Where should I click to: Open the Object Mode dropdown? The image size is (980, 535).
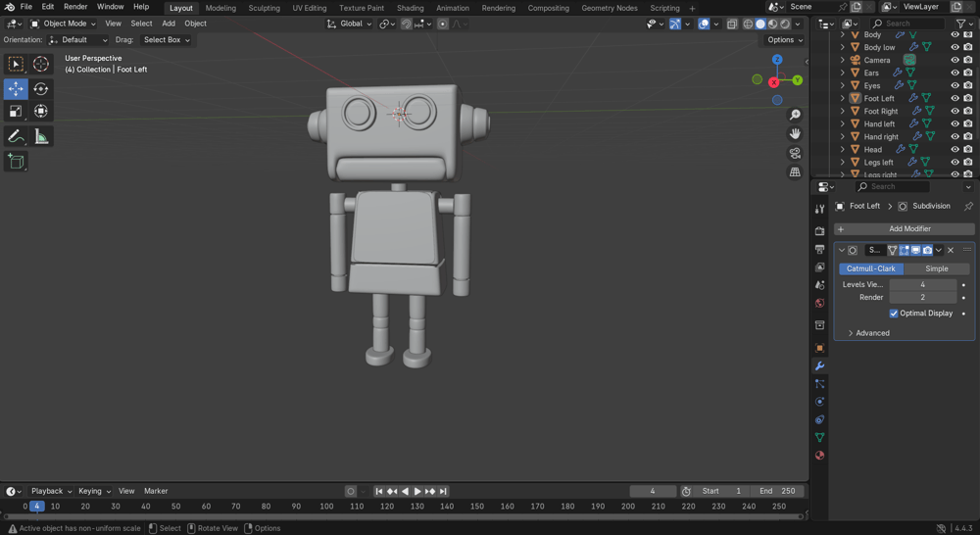[x=63, y=24]
